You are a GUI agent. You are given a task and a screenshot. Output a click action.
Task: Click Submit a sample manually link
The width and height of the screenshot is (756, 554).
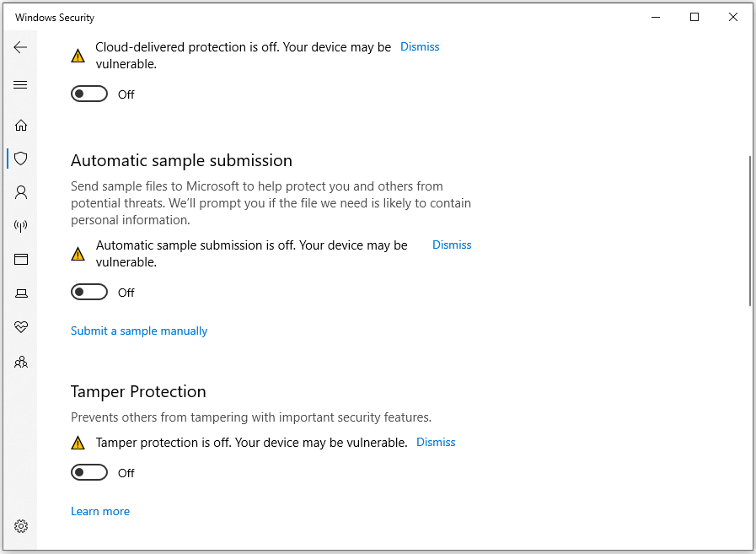[139, 331]
